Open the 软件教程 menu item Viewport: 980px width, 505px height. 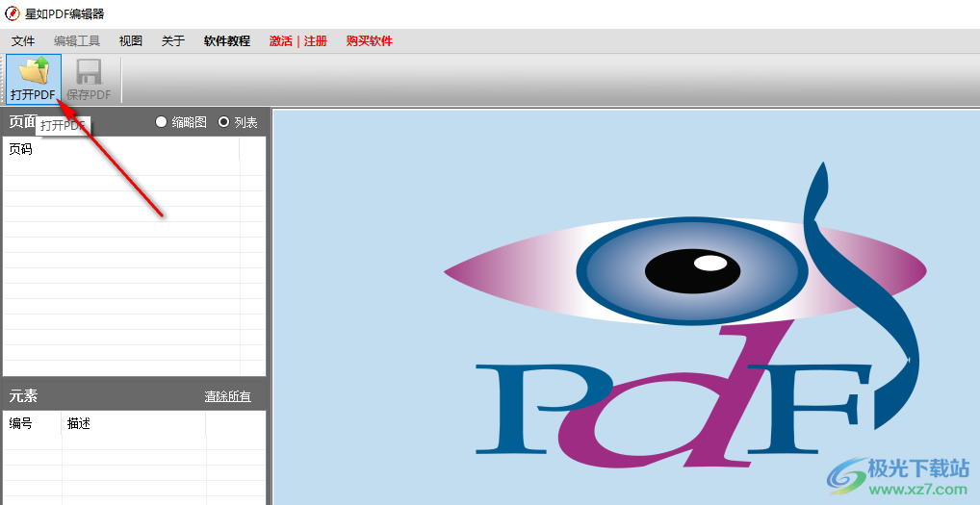click(227, 41)
